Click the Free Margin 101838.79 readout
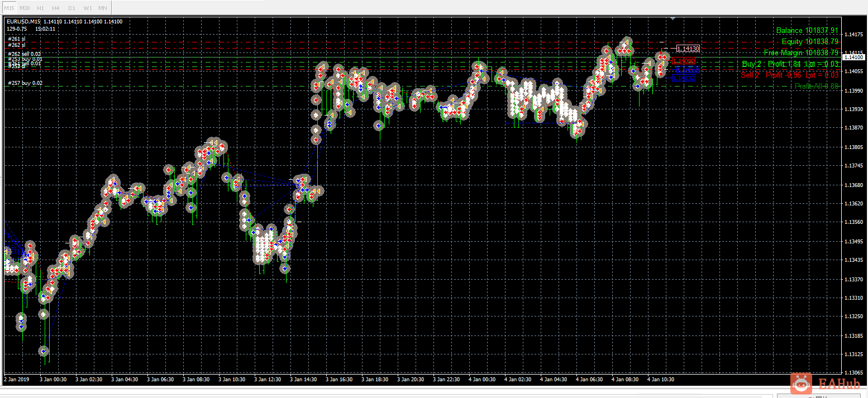Image resolution: width=868 pixels, height=398 pixels. [801, 53]
